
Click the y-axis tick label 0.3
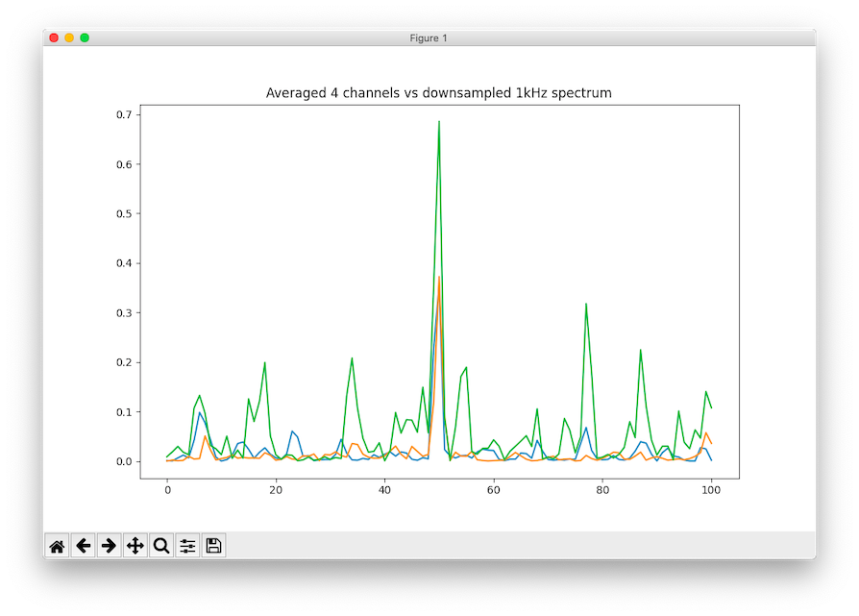click(124, 313)
